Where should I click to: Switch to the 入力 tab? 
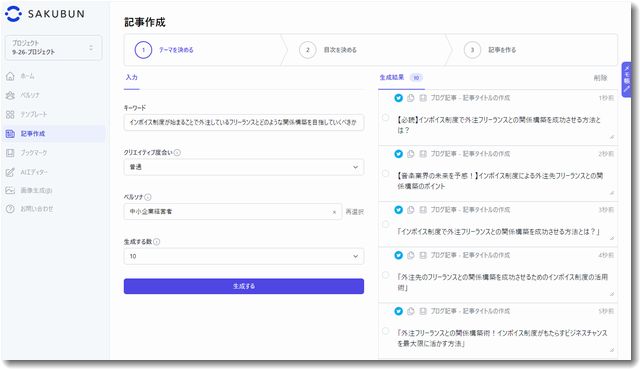click(x=131, y=78)
